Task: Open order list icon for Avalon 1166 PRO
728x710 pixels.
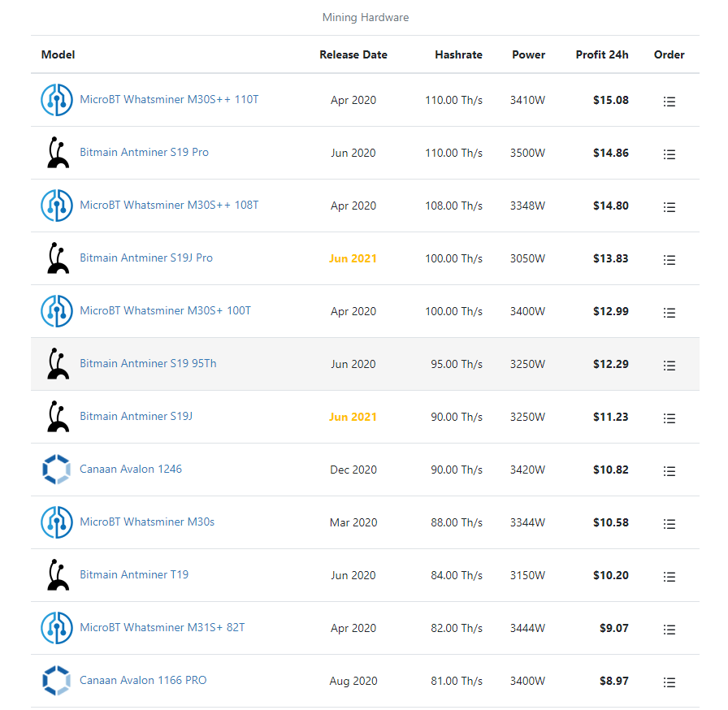Action: 669,682
